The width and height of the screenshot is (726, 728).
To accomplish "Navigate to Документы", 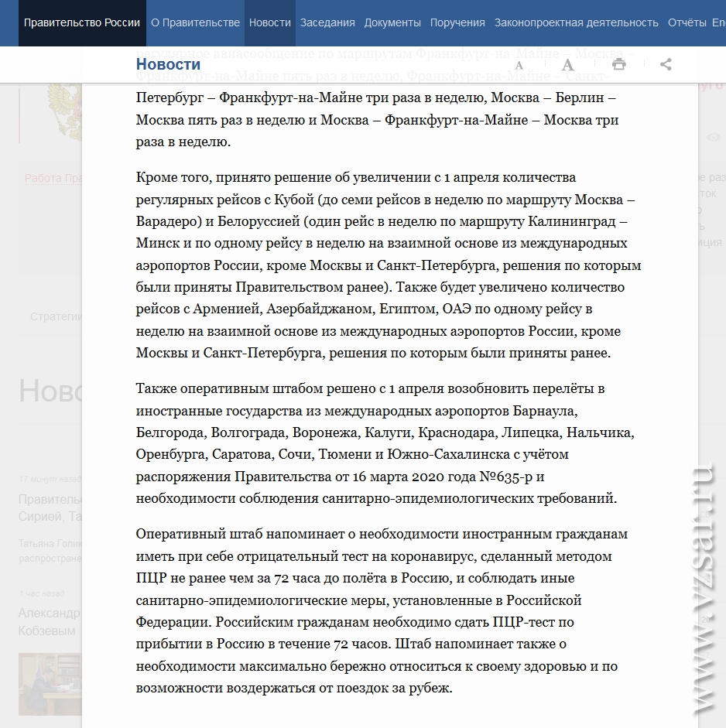I will (x=392, y=22).
